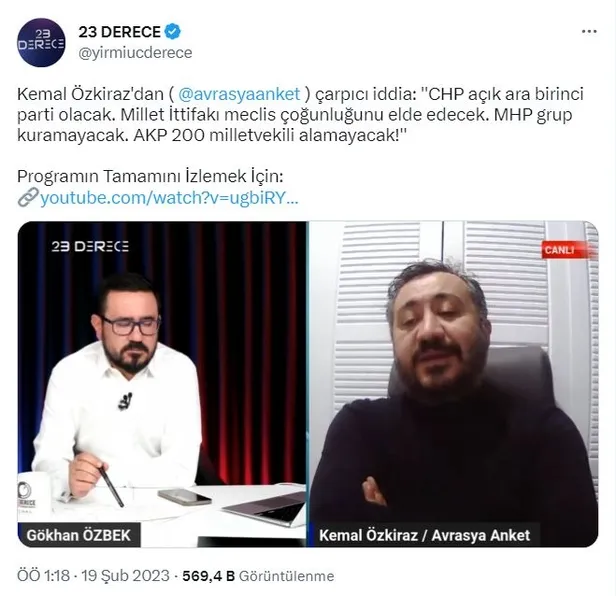
Task: Click the Gökhan ÖZBEK name caption
Action: click(79, 535)
